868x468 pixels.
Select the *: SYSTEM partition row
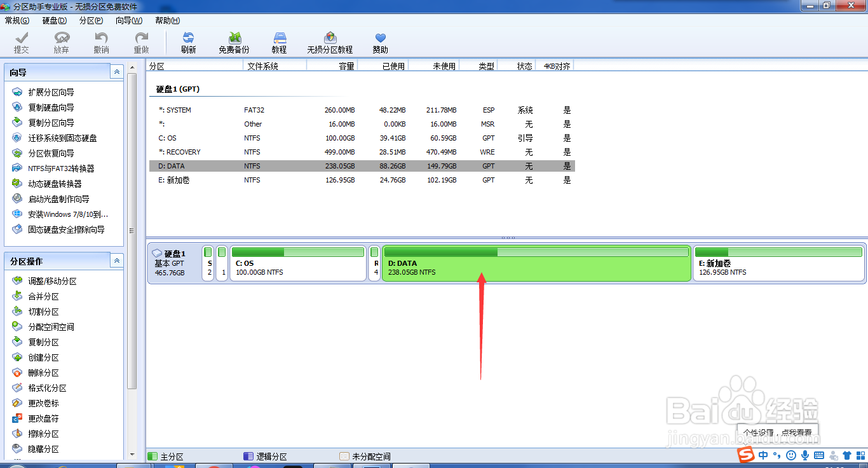(362, 110)
